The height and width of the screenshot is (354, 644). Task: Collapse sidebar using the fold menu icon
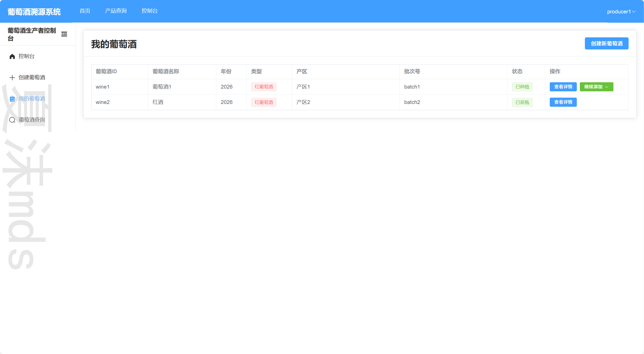(64, 34)
